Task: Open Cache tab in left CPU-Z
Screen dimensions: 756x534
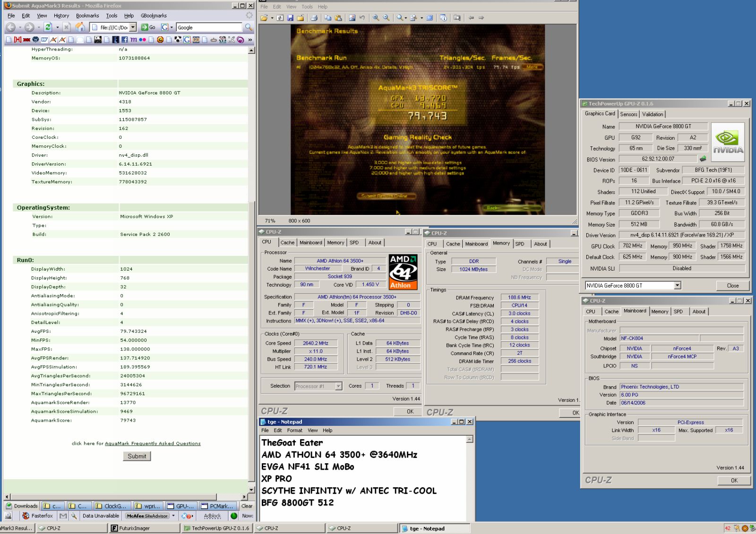Action: point(287,243)
